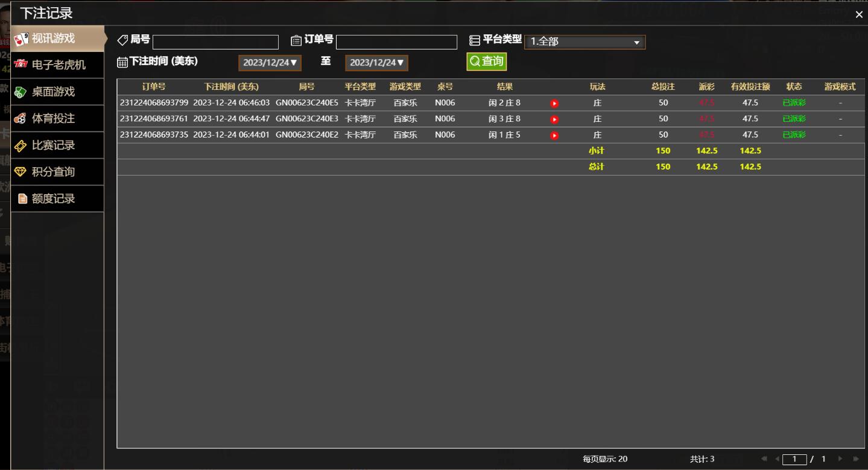Click bet time 2023-12-24 06:44:47
Screen dimensions: 868x470
point(231,119)
